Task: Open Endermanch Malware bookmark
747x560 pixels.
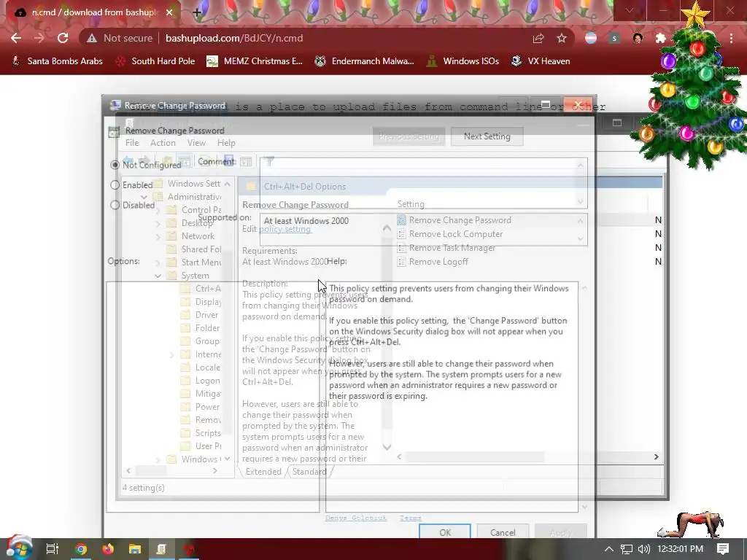Action: (x=365, y=61)
